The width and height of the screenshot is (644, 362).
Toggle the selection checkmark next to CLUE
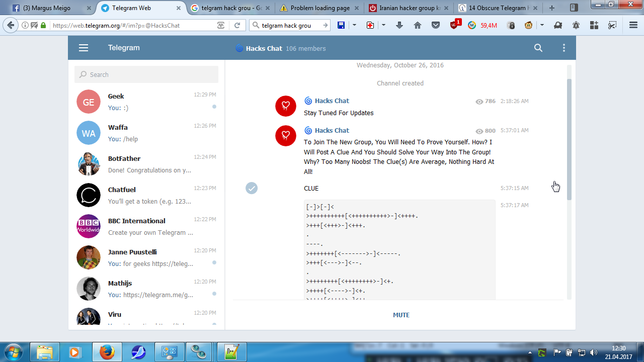pyautogui.click(x=252, y=188)
